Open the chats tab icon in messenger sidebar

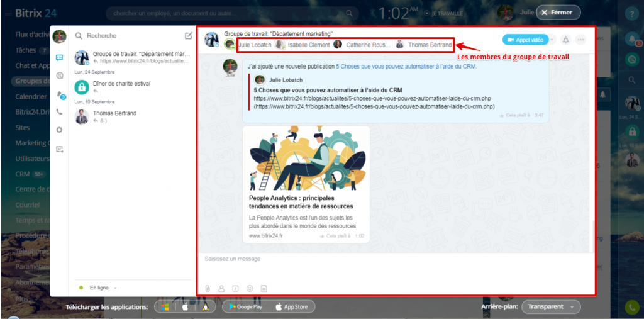(60, 58)
